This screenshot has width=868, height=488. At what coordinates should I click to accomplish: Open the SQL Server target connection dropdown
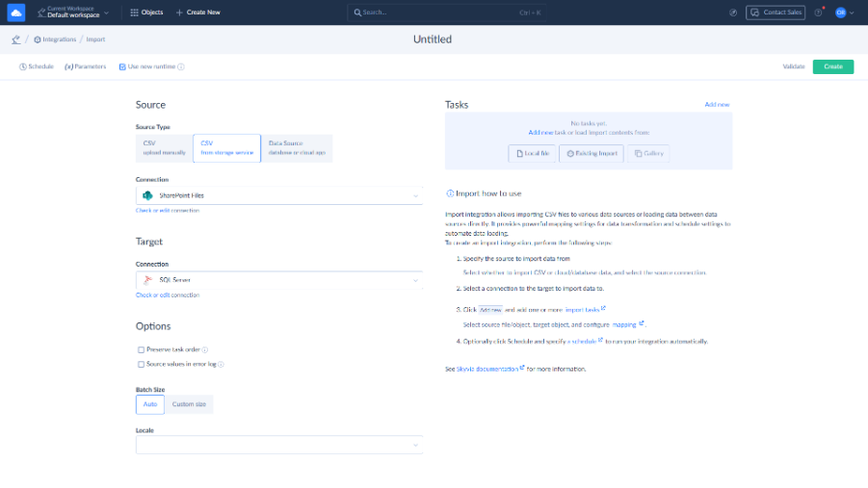[279, 280]
